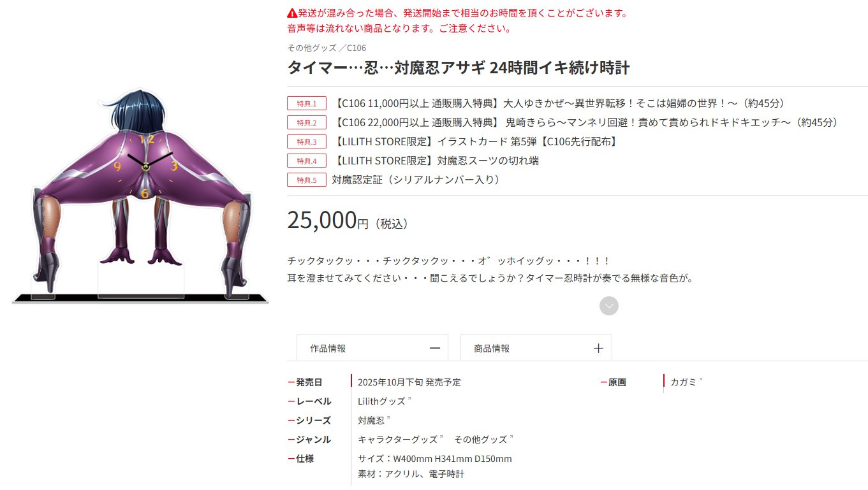This screenshot has width=868, height=490.
Task: Click the 特典.1 badge
Action: click(x=307, y=103)
